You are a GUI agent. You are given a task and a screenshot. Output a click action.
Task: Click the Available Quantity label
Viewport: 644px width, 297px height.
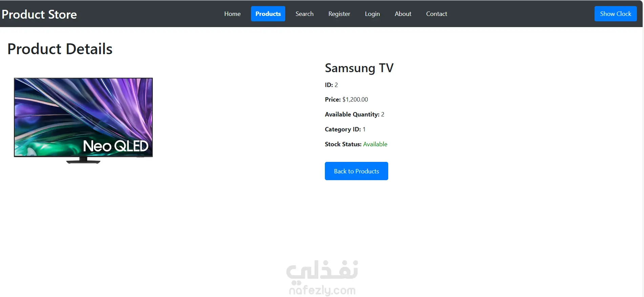pyautogui.click(x=352, y=114)
